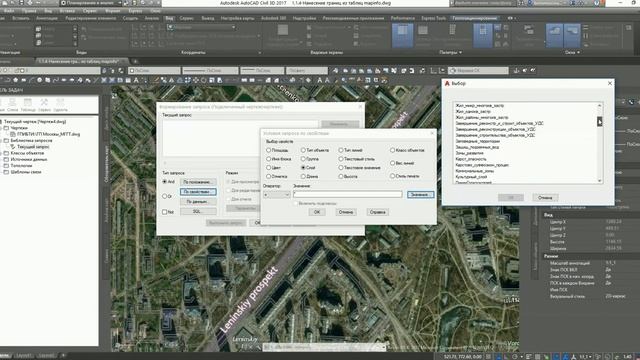Select Культурный_слой in the Выбор list
Screen dimensions: 640x360
(x=471, y=177)
